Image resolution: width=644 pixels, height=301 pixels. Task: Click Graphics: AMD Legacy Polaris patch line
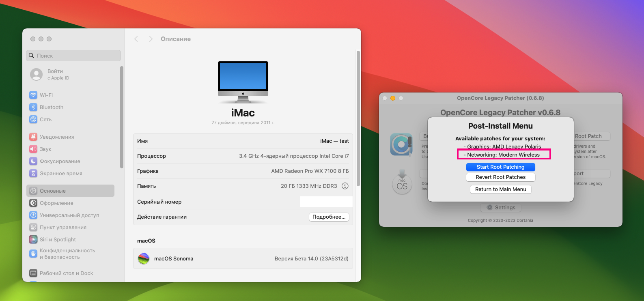coord(502,146)
